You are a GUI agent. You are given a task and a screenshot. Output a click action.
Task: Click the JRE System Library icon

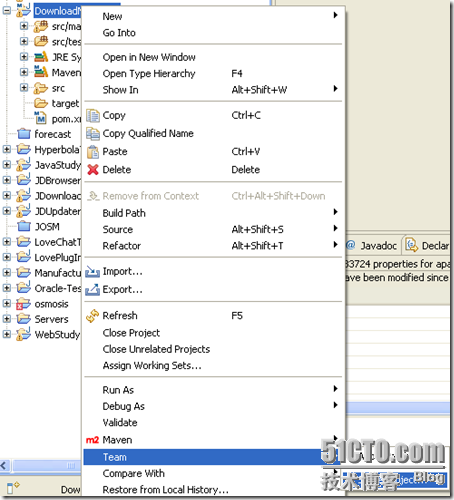pos(41,57)
